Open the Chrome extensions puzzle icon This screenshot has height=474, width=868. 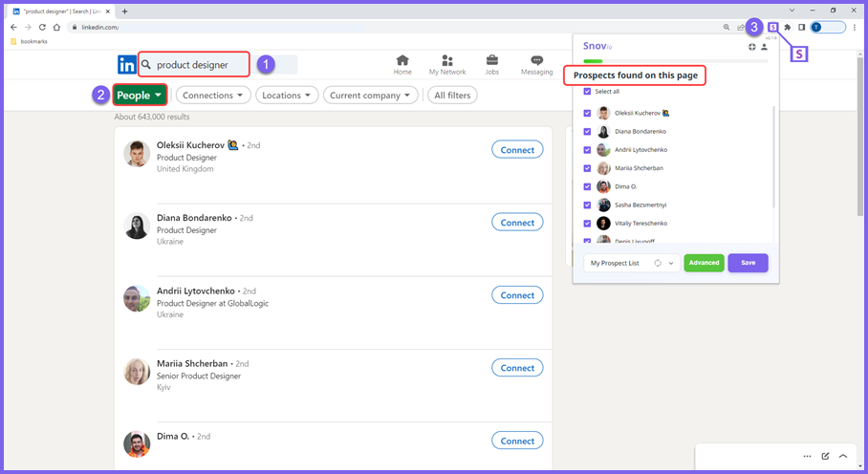pyautogui.click(x=787, y=27)
